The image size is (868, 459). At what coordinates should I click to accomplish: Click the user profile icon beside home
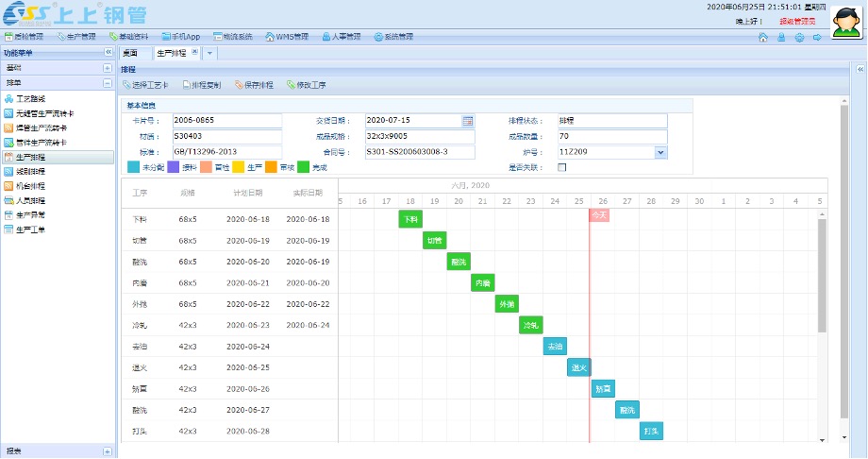point(780,37)
